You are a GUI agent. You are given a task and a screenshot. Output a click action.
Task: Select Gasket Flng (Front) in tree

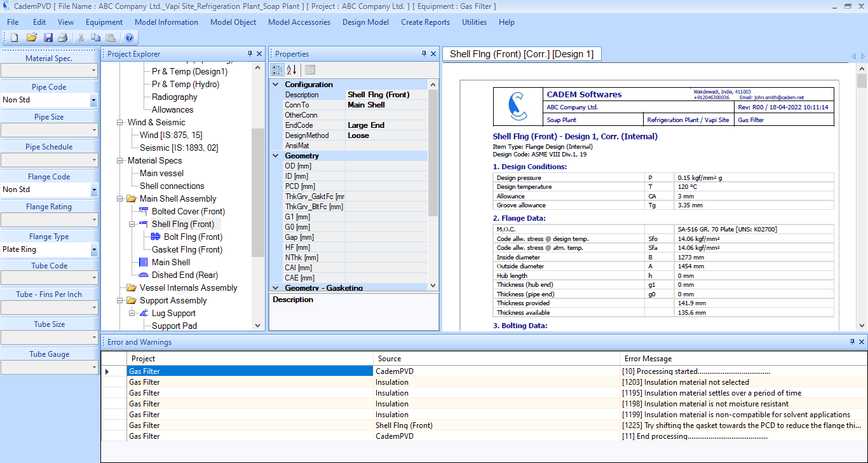(187, 249)
